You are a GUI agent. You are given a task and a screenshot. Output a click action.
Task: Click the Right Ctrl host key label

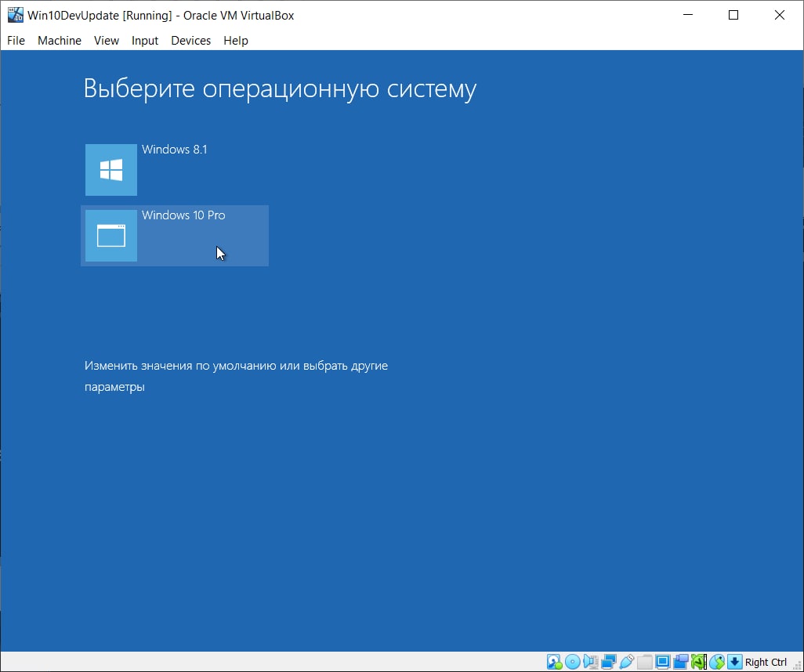(x=766, y=663)
